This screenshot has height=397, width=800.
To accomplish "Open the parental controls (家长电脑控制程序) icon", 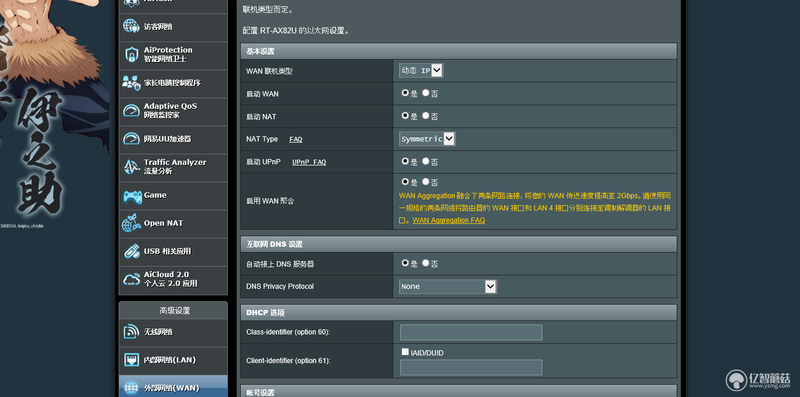I will click(131, 82).
